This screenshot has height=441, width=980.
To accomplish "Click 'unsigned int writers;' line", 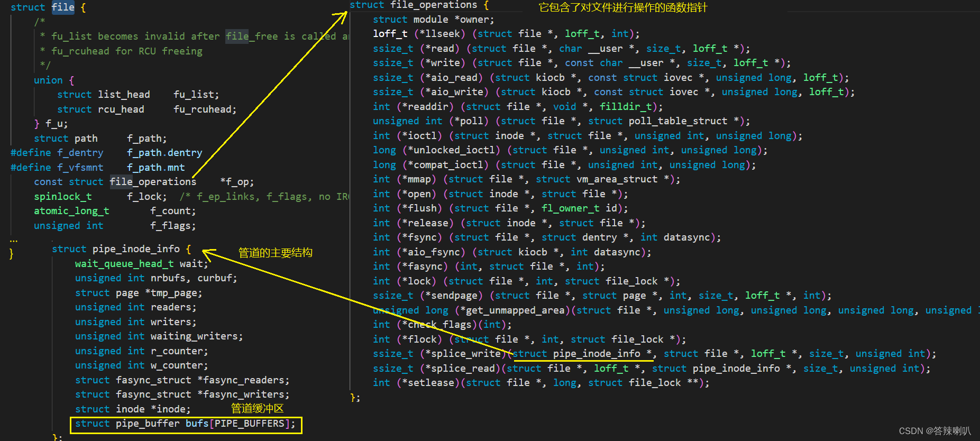I will point(136,322).
